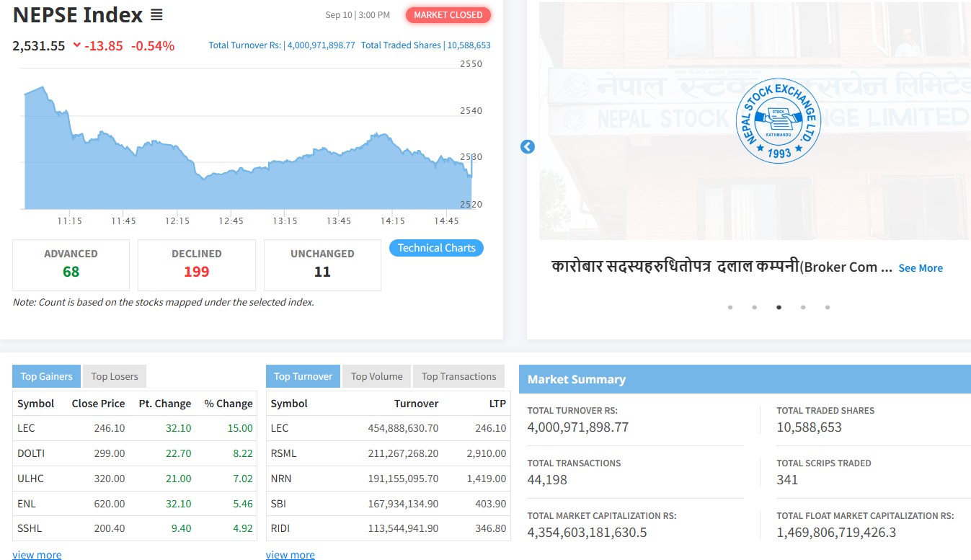The height and width of the screenshot is (560, 971).
Task: Open Technical Charts
Action: click(437, 248)
